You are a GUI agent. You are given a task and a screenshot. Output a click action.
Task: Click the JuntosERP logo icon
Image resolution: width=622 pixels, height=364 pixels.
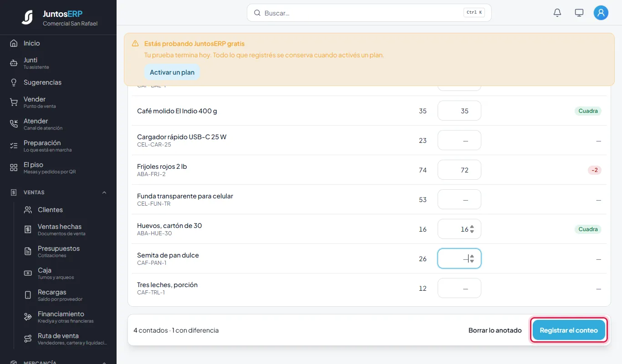tap(27, 17)
